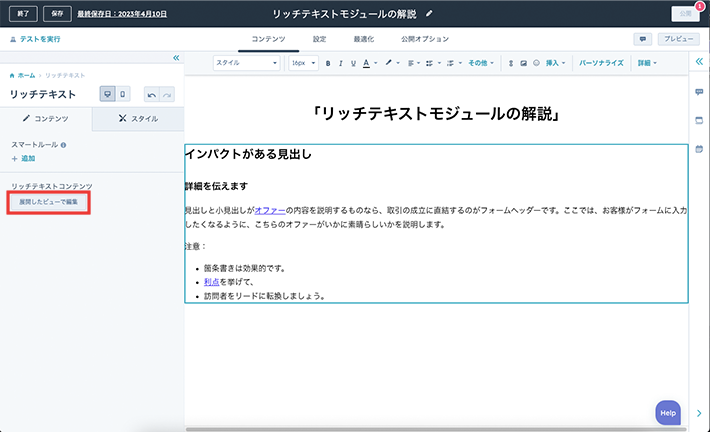
Task: Switch to the 公開オプション tab
Action: (425, 39)
